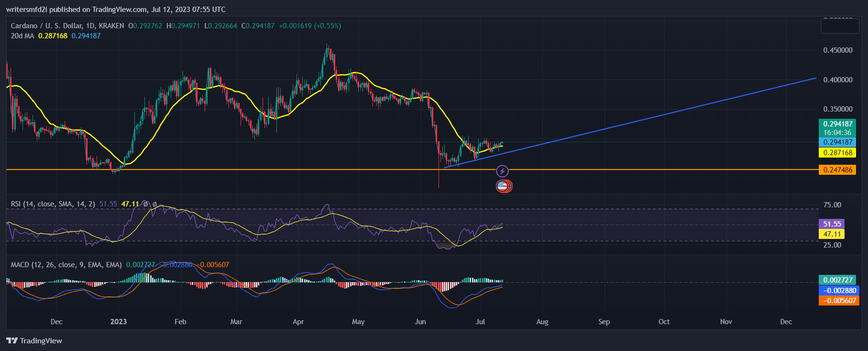Click the first ø symbol in RSI legend

point(146,204)
